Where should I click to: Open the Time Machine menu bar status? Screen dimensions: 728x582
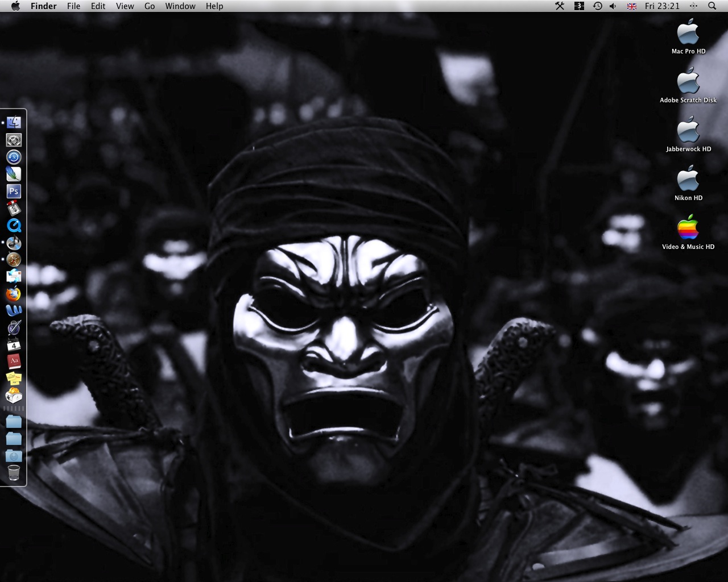click(597, 6)
